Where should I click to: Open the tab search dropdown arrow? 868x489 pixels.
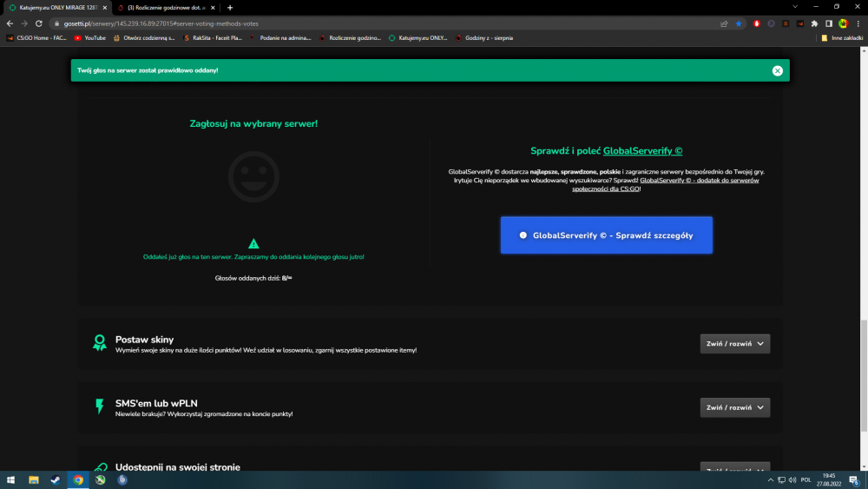(x=795, y=7)
